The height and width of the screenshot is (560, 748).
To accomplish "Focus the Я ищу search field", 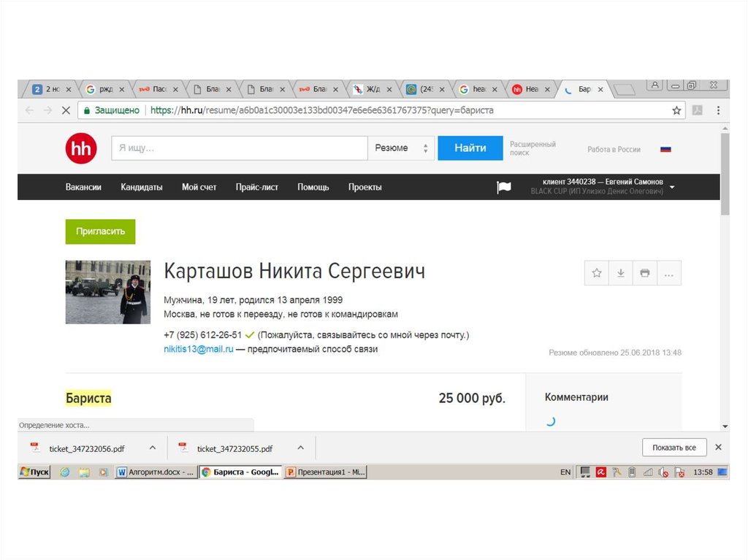I will 239,148.
